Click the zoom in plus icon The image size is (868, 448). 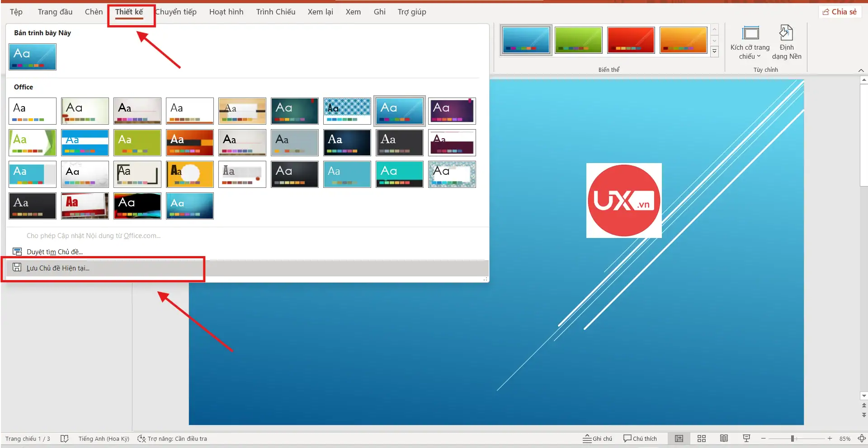[x=830, y=439]
